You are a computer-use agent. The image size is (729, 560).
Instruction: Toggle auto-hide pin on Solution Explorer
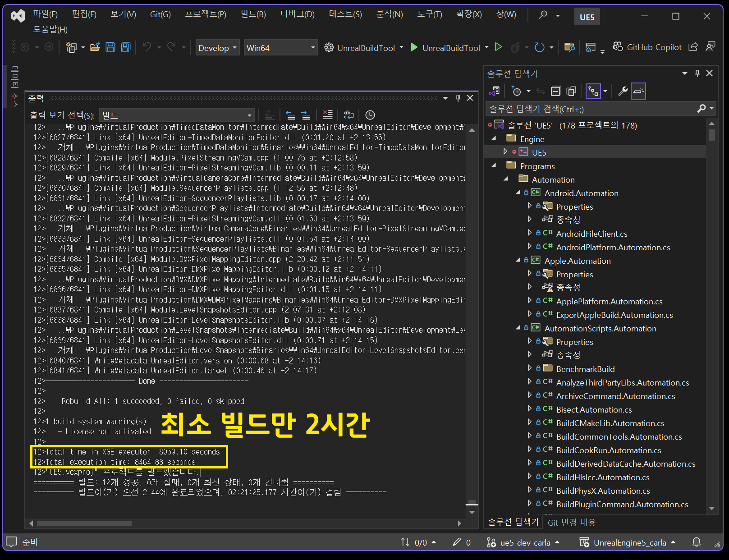coord(697,73)
